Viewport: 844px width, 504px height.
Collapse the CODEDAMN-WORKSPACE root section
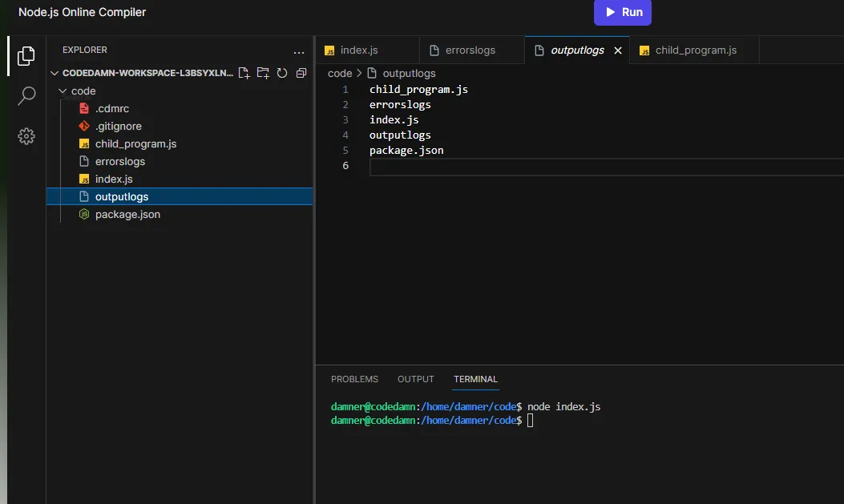tap(141, 73)
